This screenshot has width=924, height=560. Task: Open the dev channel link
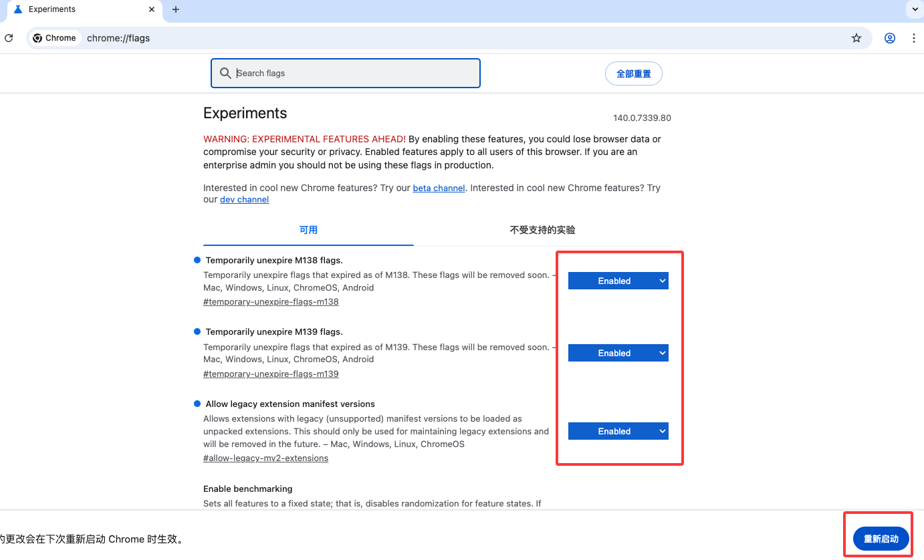[x=244, y=200]
